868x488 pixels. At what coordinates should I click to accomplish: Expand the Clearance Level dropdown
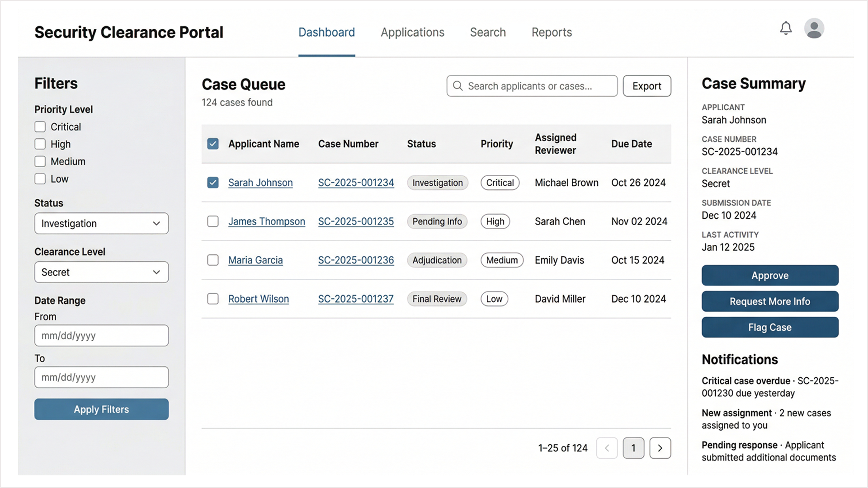point(101,272)
